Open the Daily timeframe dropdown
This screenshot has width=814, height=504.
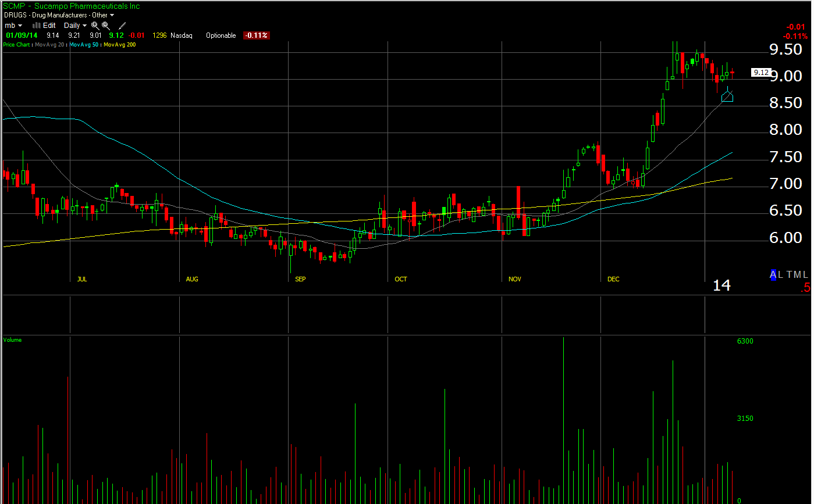point(76,26)
